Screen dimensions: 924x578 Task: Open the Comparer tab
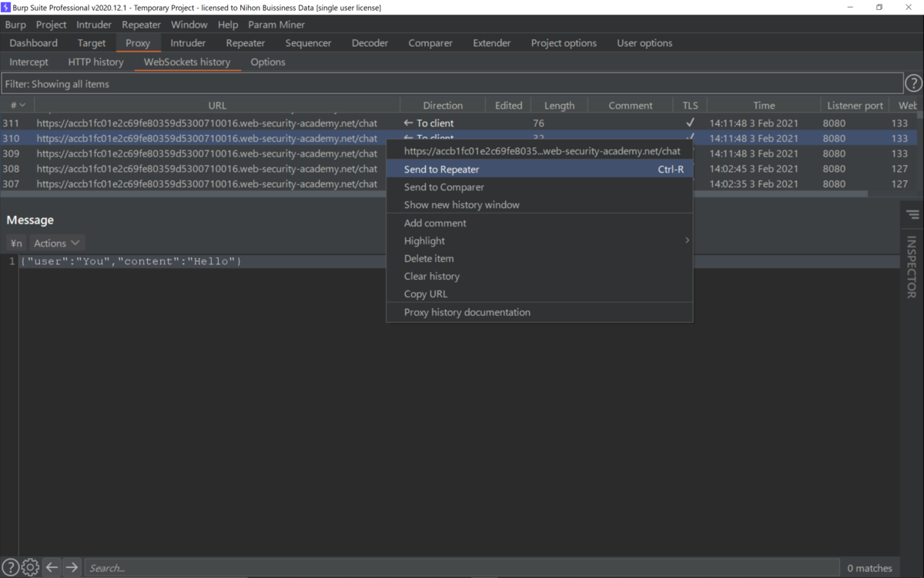430,43
